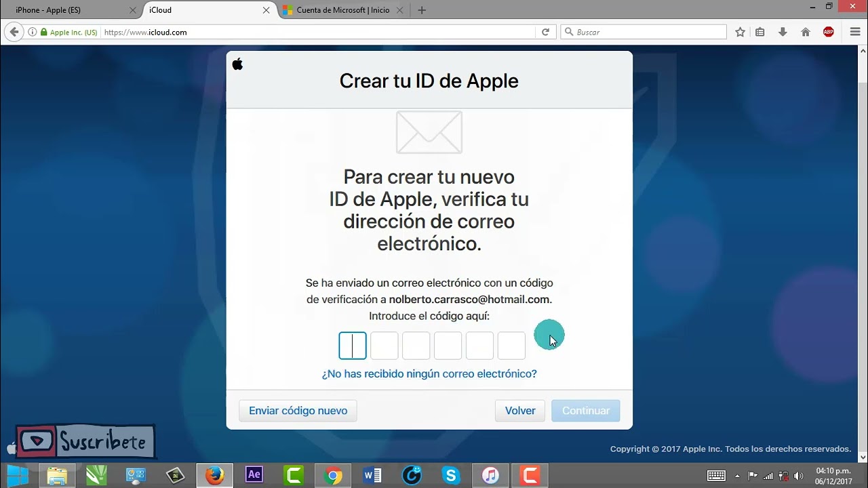This screenshot has height=488, width=868.
Task: Open the downloads arrow icon
Action: [x=783, y=32]
